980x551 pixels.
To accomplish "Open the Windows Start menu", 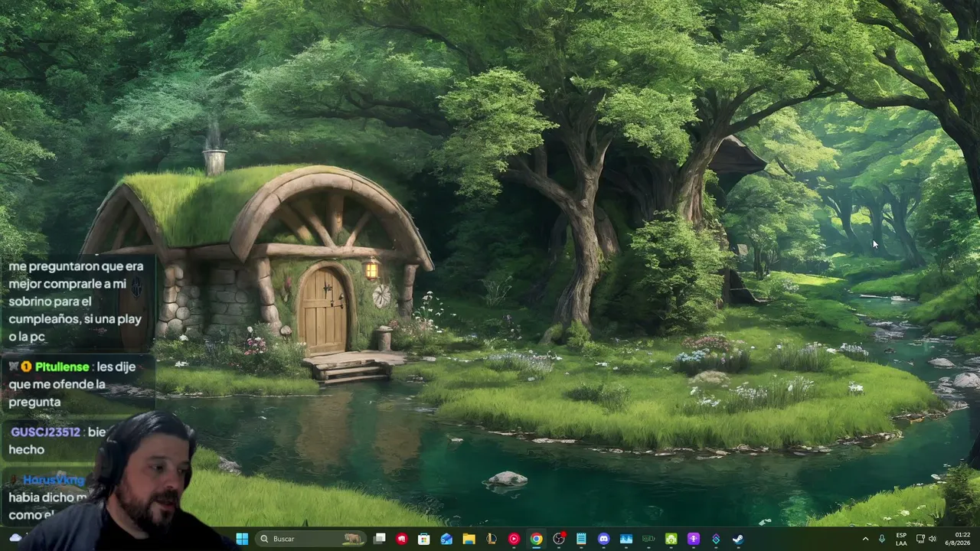I will point(242,539).
